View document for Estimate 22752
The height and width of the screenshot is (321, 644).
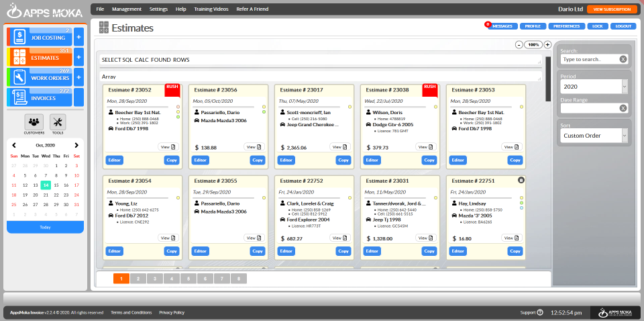340,238
